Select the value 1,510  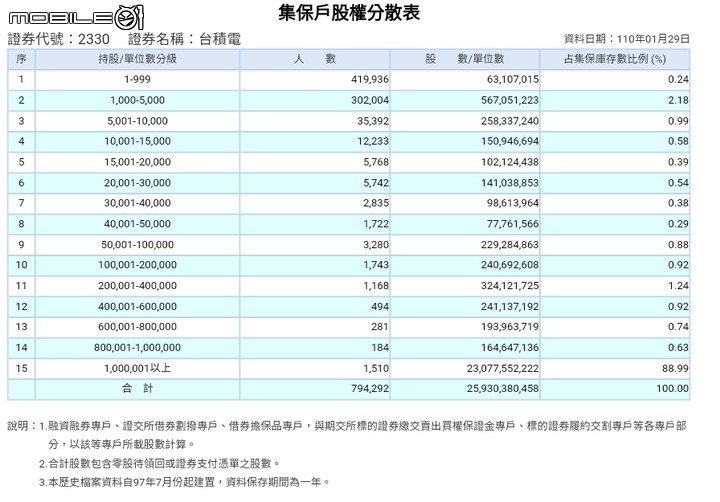click(x=376, y=368)
